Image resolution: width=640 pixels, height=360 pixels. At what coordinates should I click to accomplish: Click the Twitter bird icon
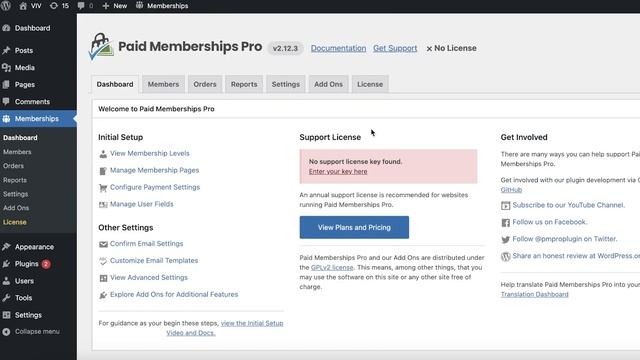(x=505, y=240)
